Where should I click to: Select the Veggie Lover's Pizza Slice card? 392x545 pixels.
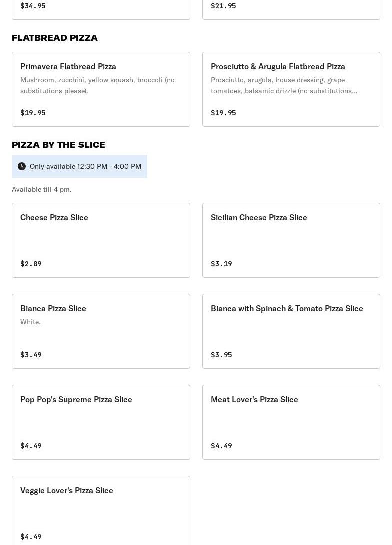(x=101, y=510)
